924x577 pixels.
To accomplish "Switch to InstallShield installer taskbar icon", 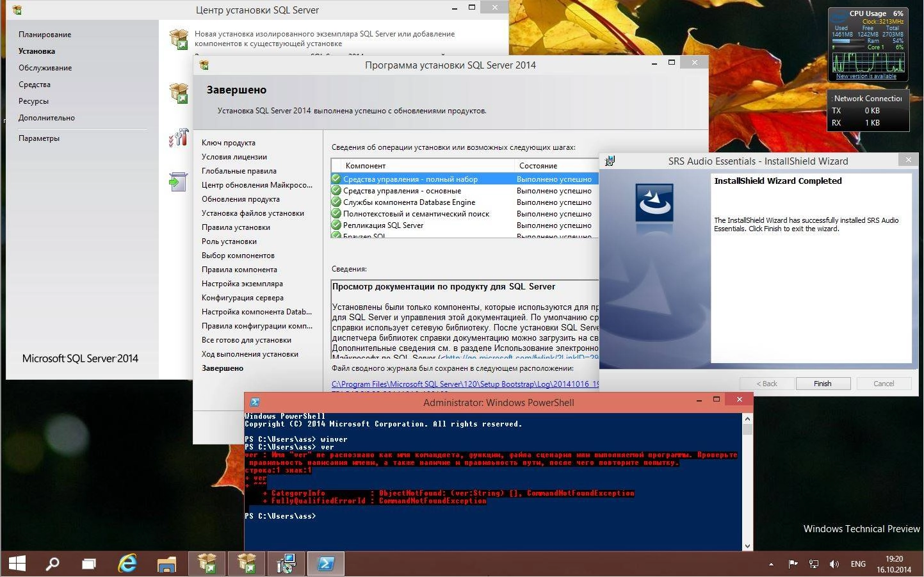I will pyautogui.click(x=286, y=564).
